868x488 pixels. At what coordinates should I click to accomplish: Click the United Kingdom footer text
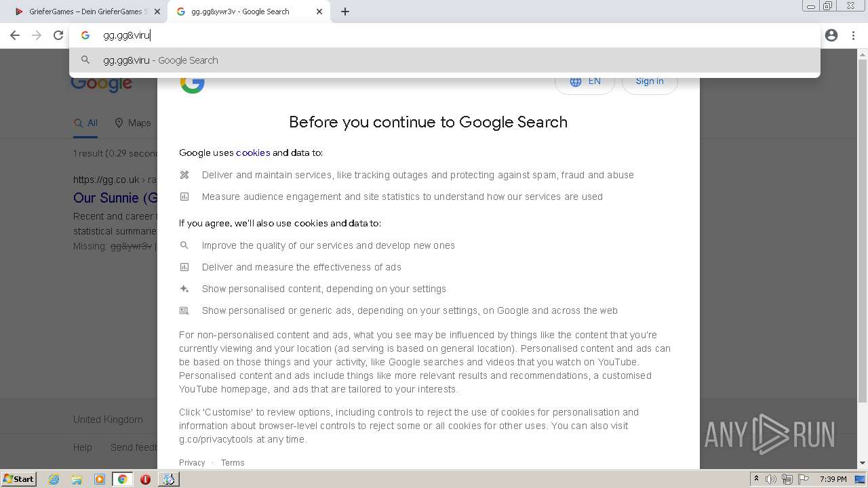108,420
